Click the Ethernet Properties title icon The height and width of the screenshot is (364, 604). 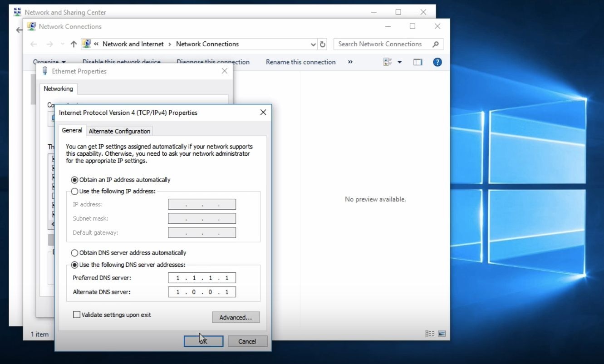pyautogui.click(x=44, y=71)
